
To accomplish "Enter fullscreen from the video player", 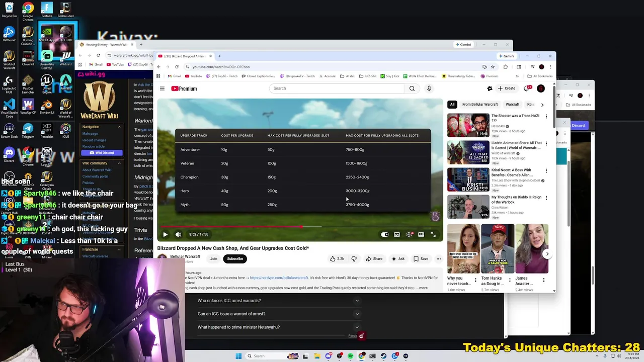I will pos(433,234).
